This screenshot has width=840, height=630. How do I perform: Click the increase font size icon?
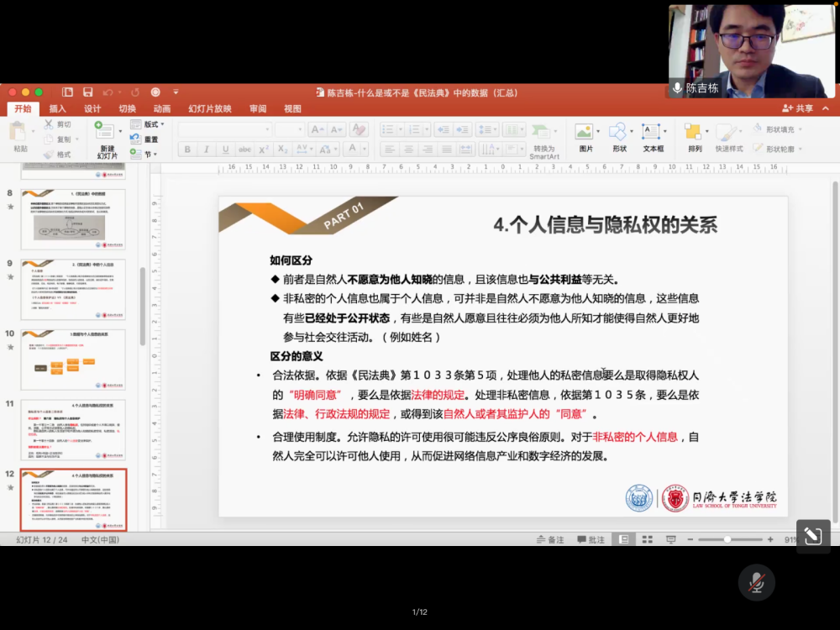point(318,129)
